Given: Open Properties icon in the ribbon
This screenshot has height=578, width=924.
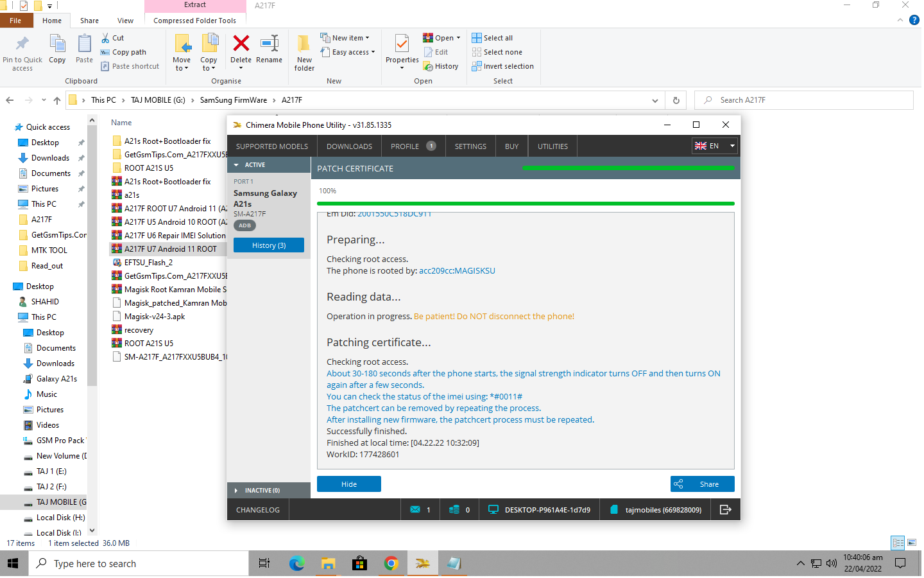Looking at the screenshot, I should tap(402, 45).
